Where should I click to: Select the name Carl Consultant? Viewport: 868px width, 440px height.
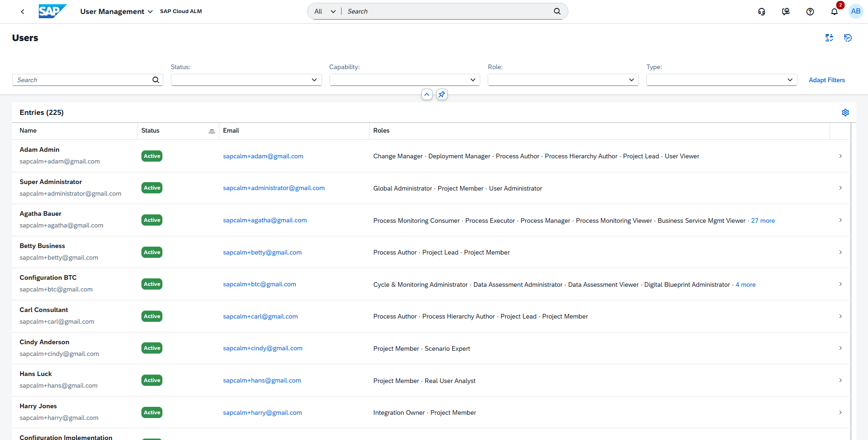point(44,310)
